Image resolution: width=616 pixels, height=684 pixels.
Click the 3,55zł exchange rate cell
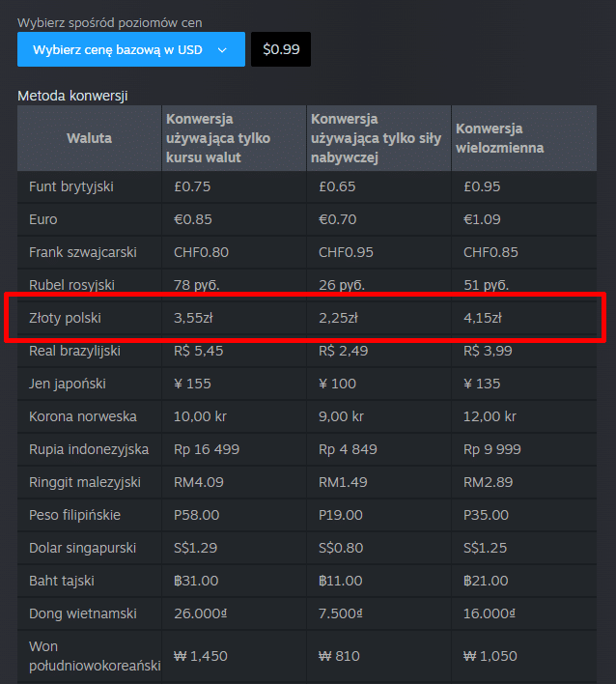pos(194,318)
